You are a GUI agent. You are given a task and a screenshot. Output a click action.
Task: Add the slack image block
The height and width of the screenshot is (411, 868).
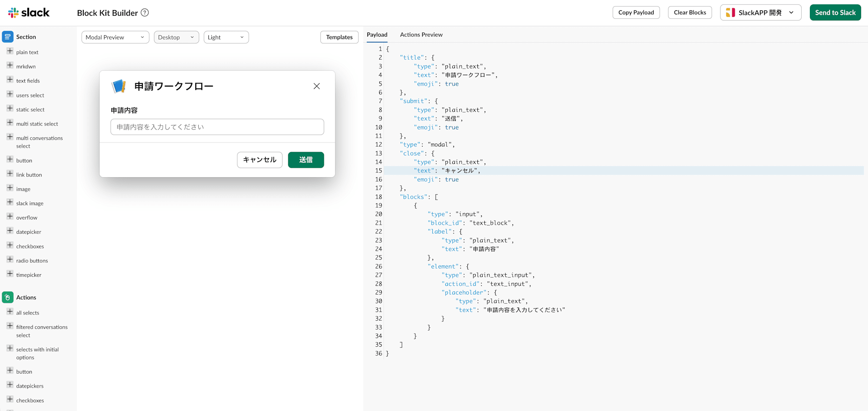click(x=10, y=202)
